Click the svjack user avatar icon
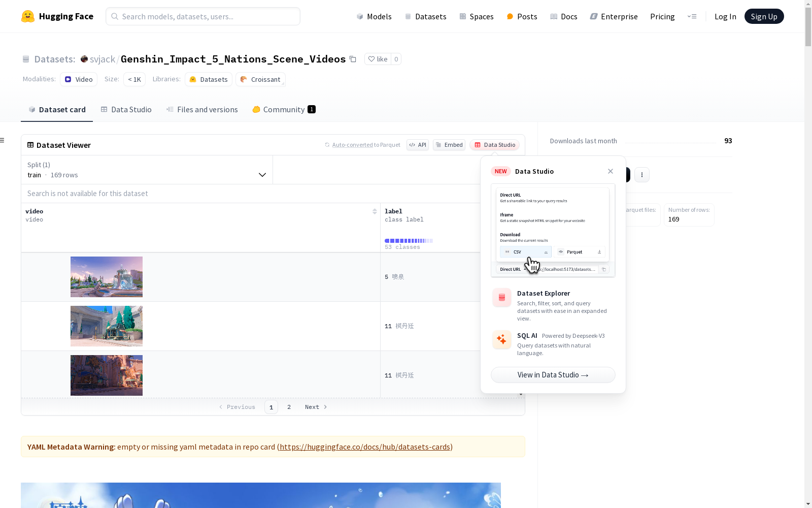The height and width of the screenshot is (508, 812). click(x=84, y=59)
